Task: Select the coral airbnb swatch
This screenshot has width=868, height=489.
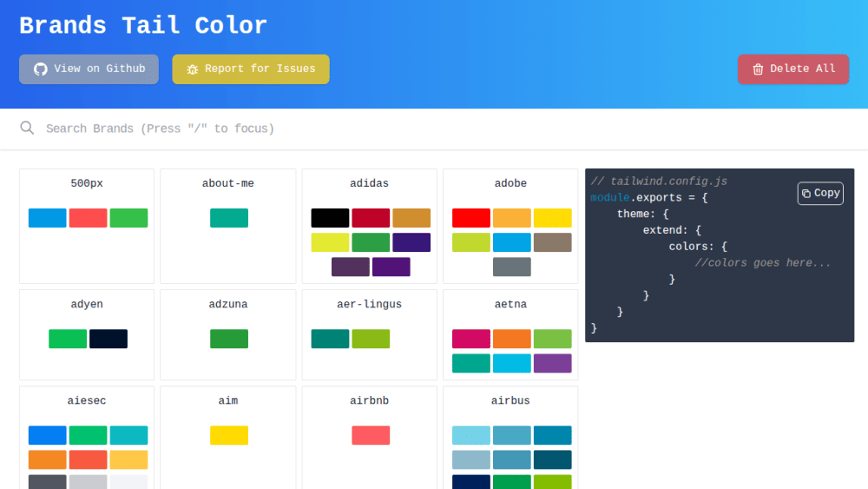Action: [x=371, y=435]
